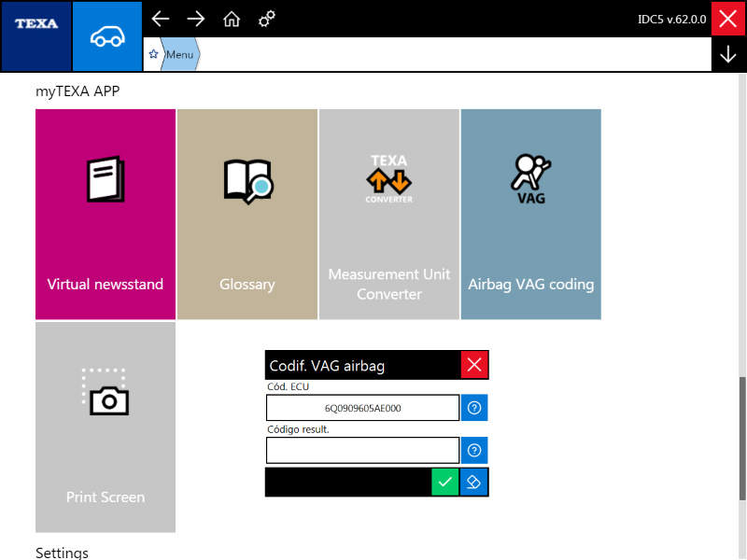
Task: Launch the Measurement Unit Converter
Action: tap(389, 214)
